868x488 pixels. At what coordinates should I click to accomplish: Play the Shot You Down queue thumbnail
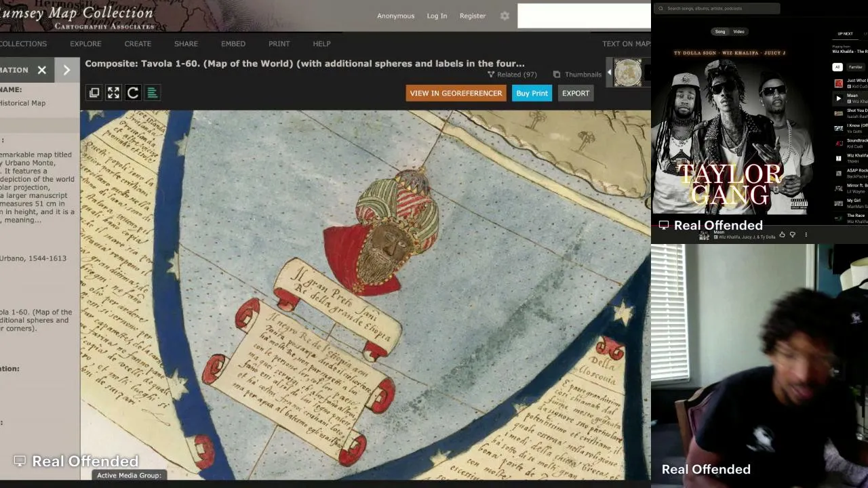click(839, 113)
